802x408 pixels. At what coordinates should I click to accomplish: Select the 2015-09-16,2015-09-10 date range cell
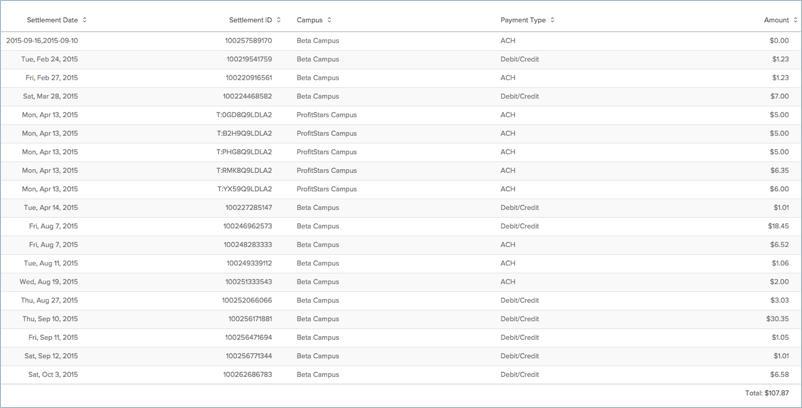point(42,41)
